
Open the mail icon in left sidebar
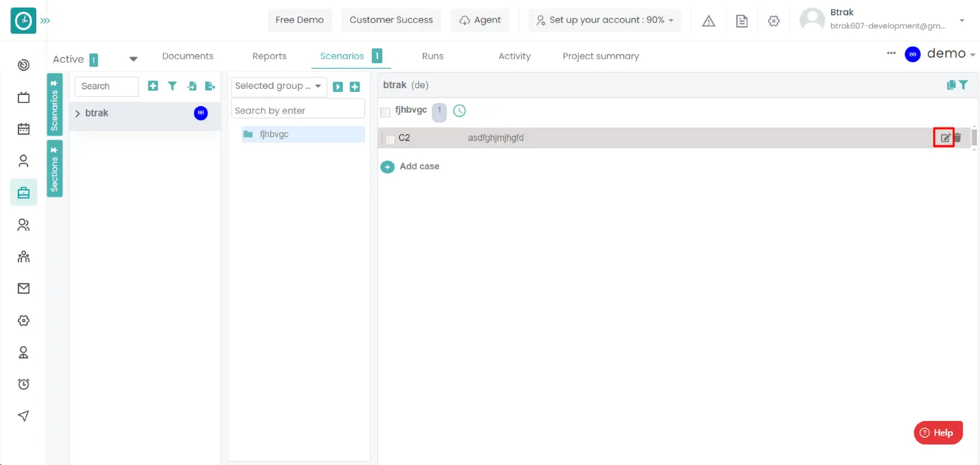tap(23, 289)
